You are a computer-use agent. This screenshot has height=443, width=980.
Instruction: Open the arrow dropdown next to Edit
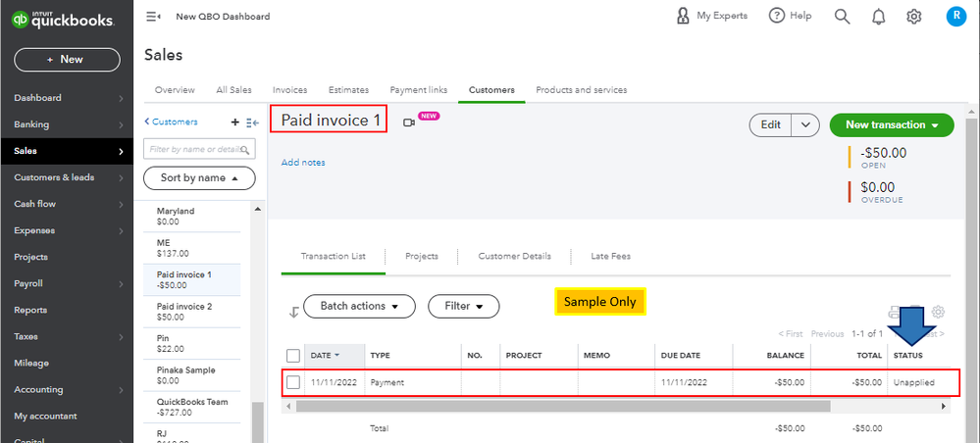[805, 125]
